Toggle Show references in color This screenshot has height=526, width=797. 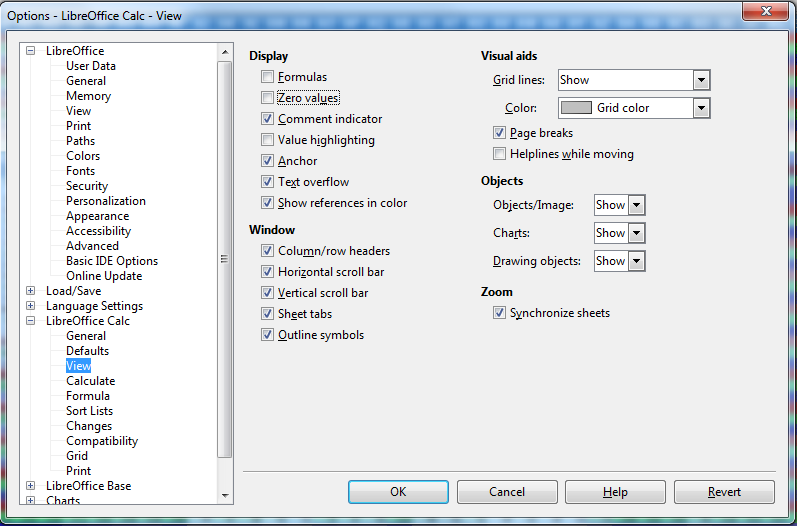coord(267,203)
